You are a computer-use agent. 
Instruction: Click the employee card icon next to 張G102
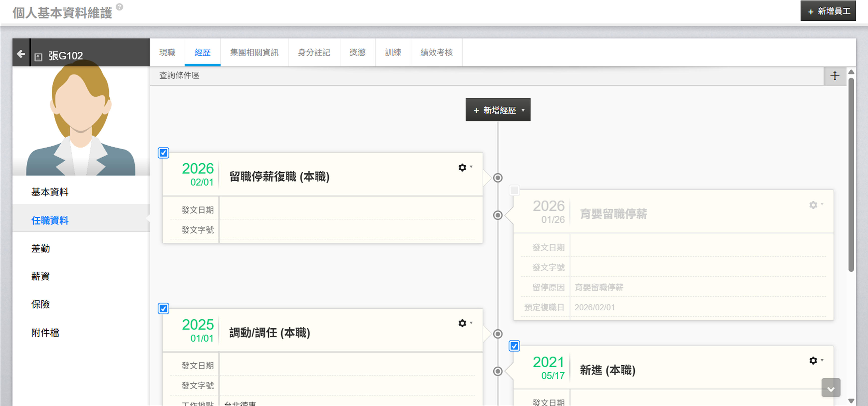[38, 57]
